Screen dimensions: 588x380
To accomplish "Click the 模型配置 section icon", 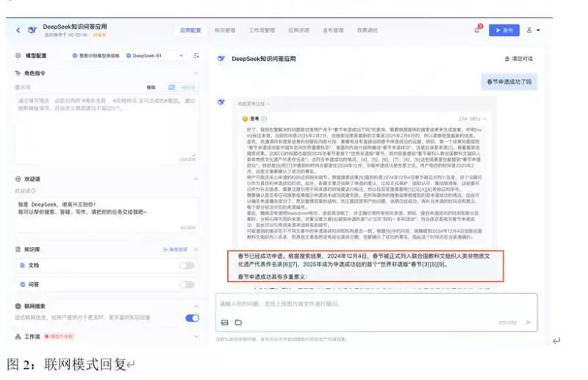I will (x=18, y=56).
